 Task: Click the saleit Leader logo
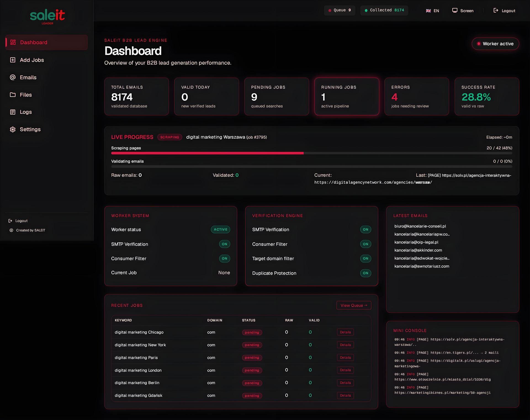point(47,17)
